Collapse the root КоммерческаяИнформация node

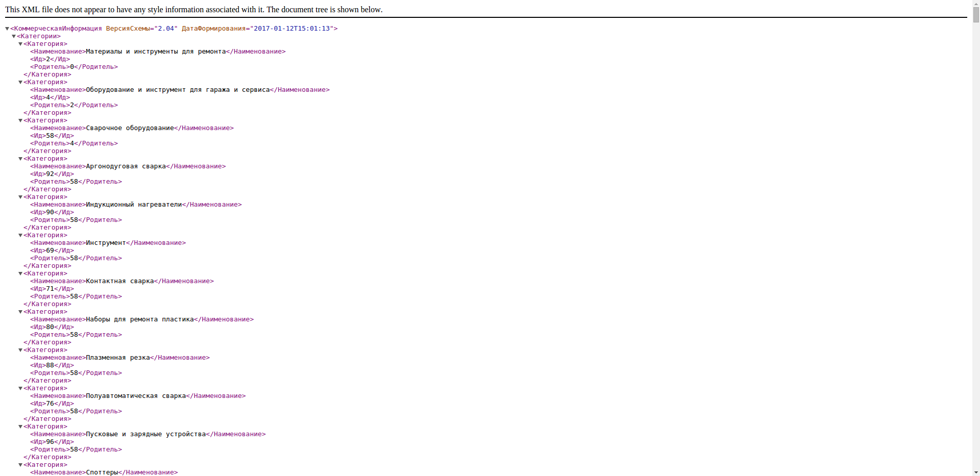(x=7, y=29)
